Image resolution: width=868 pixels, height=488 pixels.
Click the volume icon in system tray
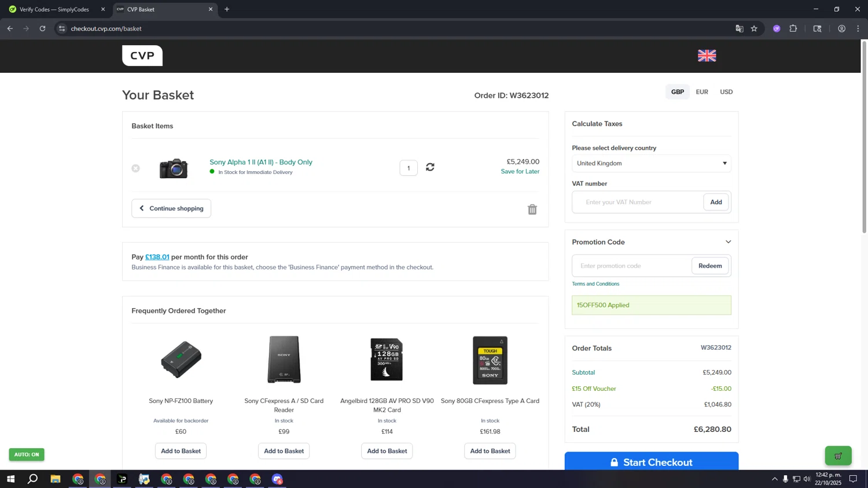[807, 479]
